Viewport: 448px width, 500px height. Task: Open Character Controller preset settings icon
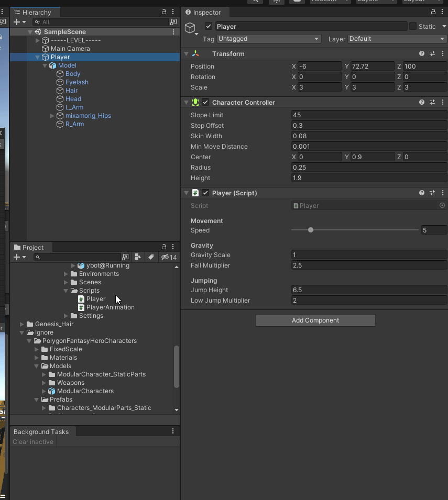pyautogui.click(x=432, y=103)
